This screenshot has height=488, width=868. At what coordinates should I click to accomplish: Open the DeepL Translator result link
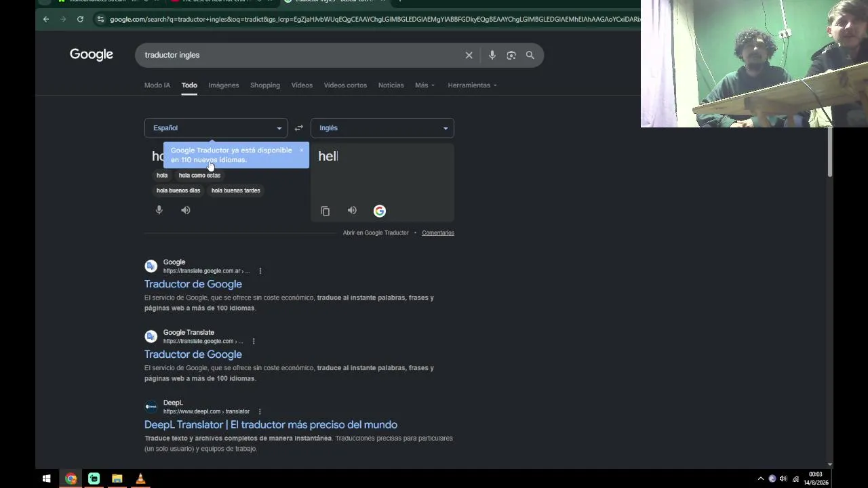(271, 425)
